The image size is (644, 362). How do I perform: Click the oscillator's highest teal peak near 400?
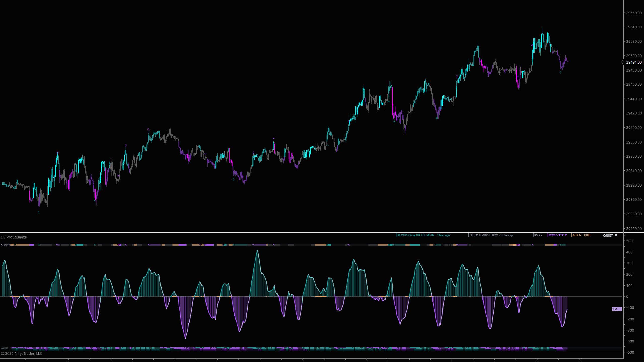pos(257,250)
